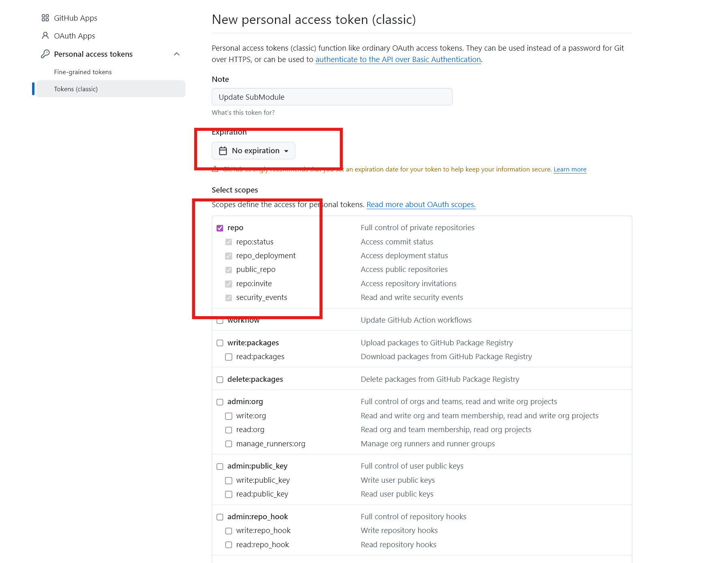
Task: Click the calendar icon in expiration selector
Action: [223, 151]
